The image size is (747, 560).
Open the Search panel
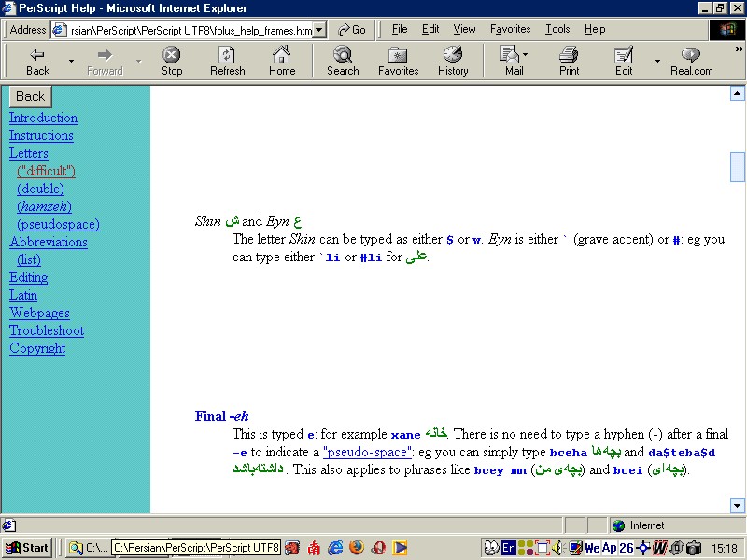[343, 61]
